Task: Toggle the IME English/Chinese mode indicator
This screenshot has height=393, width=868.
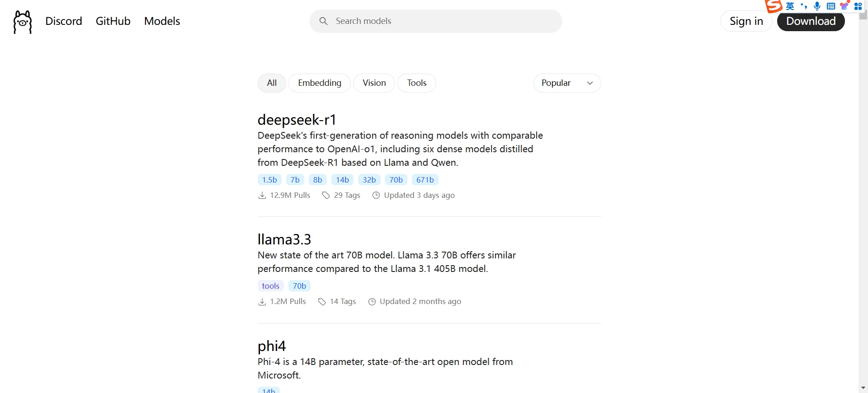Action: (790, 6)
